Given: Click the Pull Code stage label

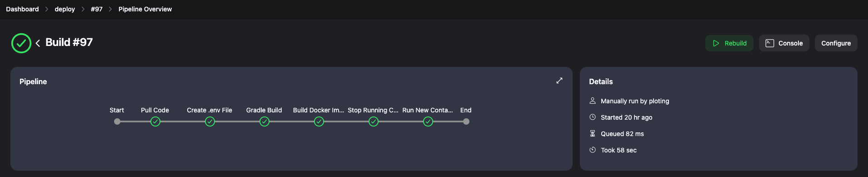Looking at the screenshot, I should tap(155, 110).
